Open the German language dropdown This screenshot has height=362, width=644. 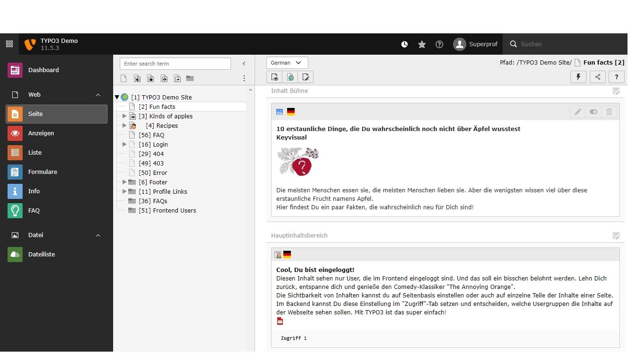(x=287, y=62)
